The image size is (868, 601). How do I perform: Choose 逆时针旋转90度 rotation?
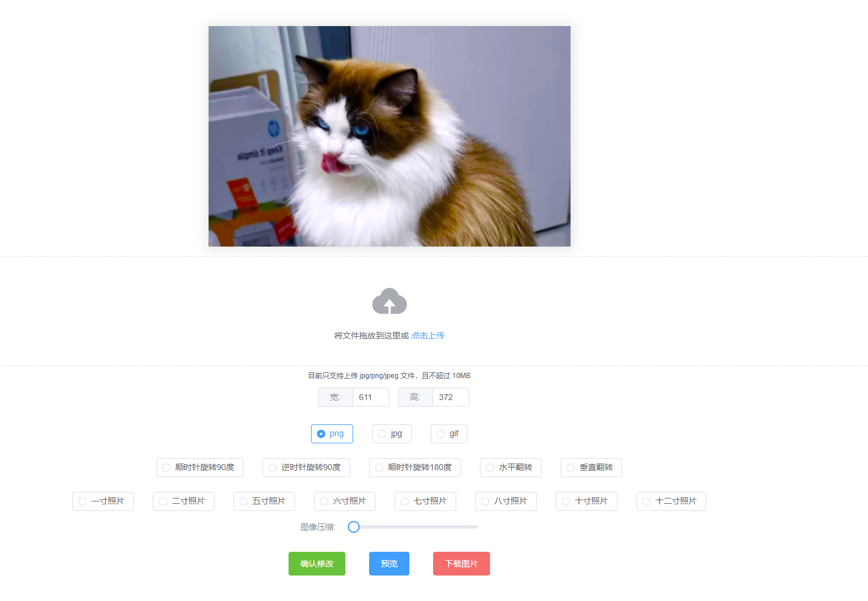click(306, 468)
